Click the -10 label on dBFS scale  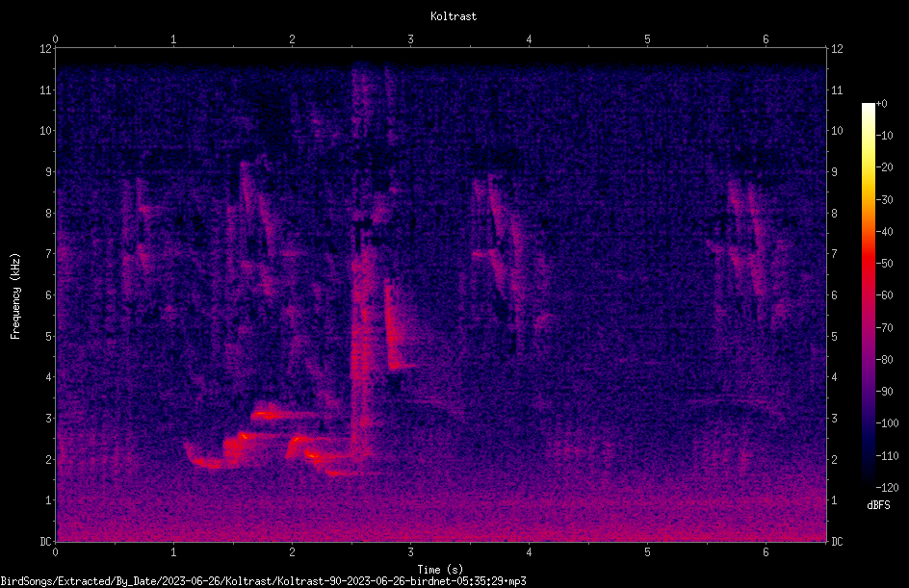pos(884,136)
